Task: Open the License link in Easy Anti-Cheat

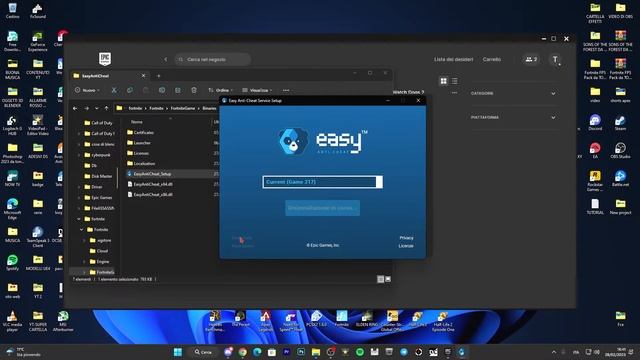Action: 406,246
